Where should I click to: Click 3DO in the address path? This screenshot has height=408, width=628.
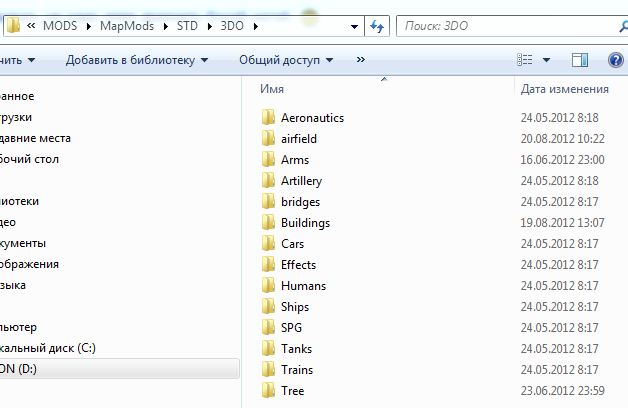click(232, 26)
